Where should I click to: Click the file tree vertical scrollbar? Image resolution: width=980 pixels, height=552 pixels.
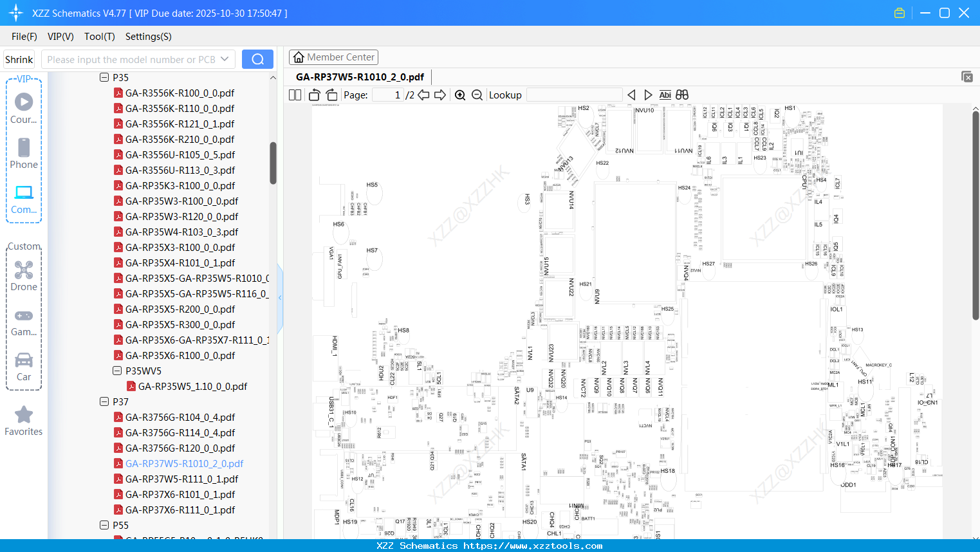(x=273, y=163)
